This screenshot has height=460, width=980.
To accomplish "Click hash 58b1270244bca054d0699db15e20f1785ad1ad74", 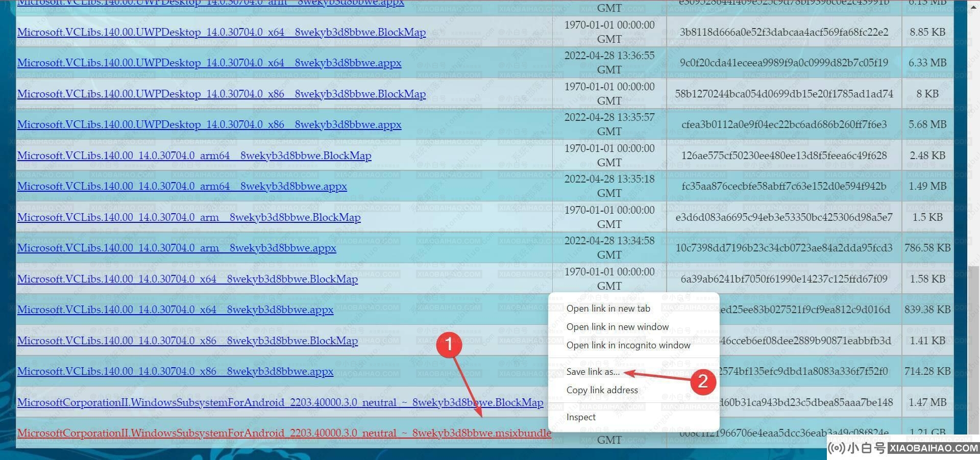I will coord(784,94).
